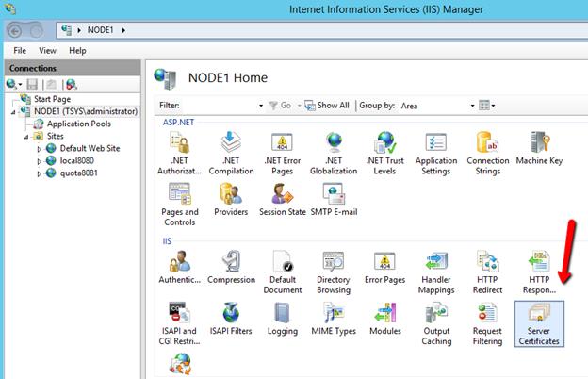Expand the arrow after NODE1 breadcrumb
588x379 pixels.
[123, 30]
